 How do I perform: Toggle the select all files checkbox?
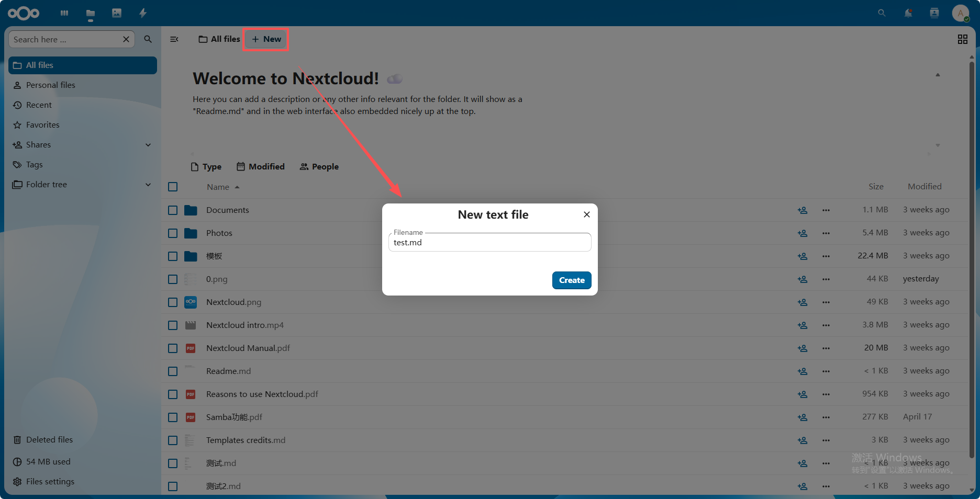click(173, 187)
